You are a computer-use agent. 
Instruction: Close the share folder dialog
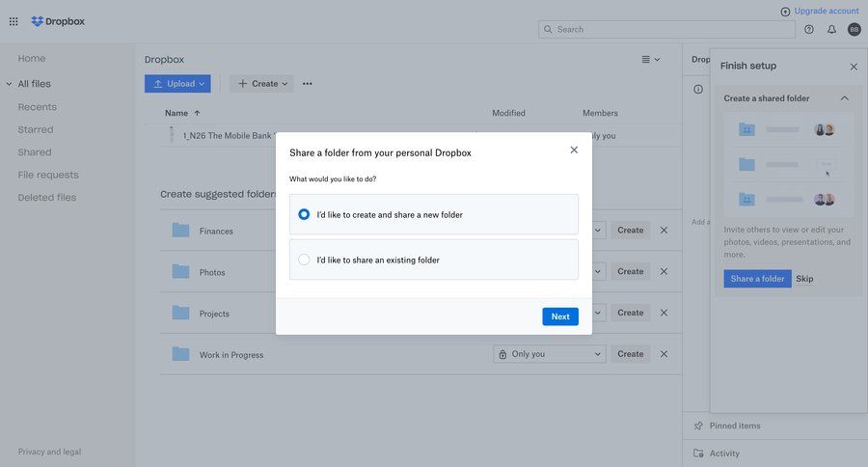(x=574, y=151)
